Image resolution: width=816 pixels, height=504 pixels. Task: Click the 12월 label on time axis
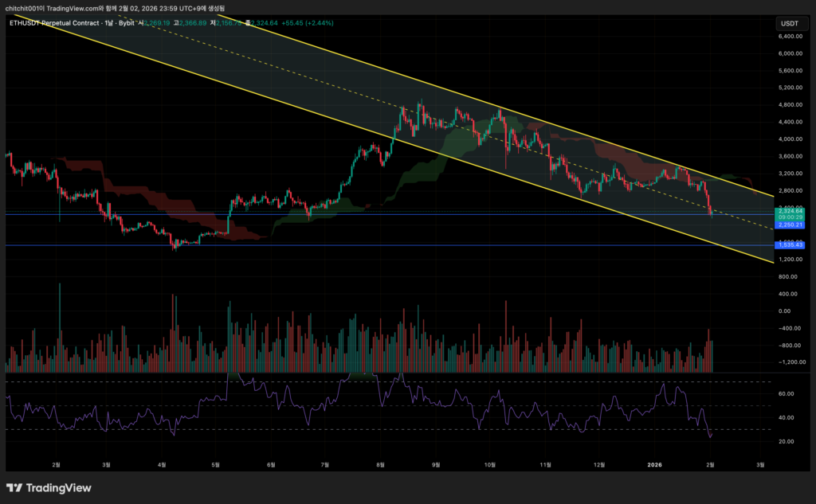[x=600, y=463]
